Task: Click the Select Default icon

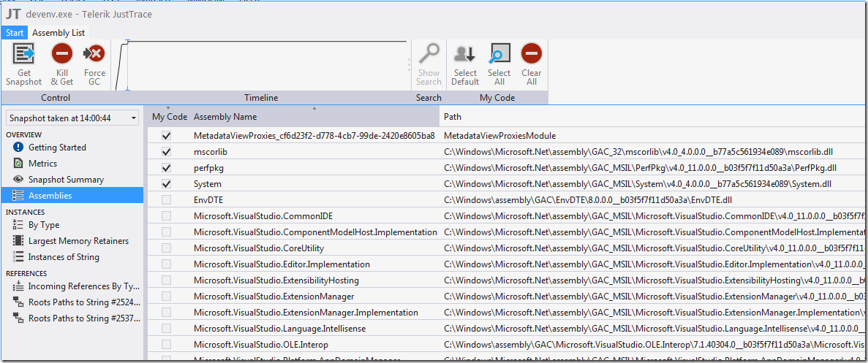Action: [x=465, y=53]
